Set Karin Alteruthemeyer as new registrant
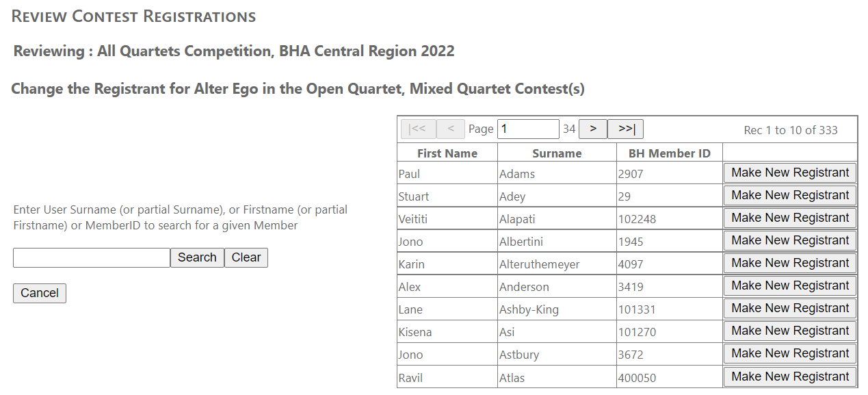Viewport: 868px width, 395px height. click(x=790, y=264)
